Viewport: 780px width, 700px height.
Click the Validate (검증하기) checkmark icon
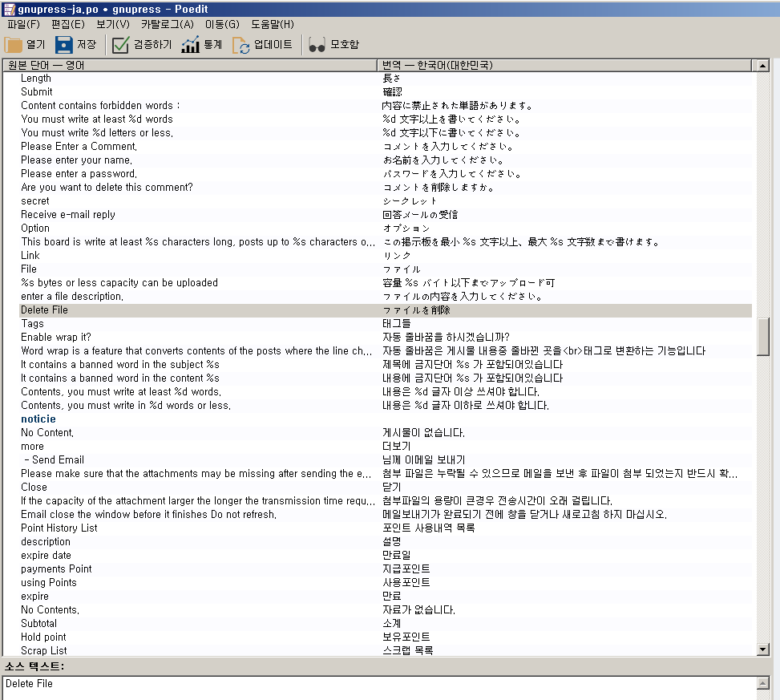coord(121,45)
